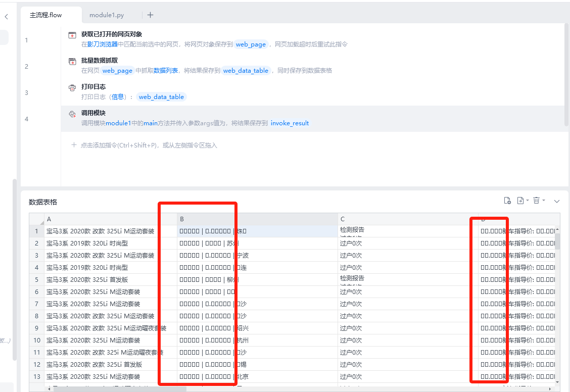Click the invoke_result variable in step 4
The width and height of the screenshot is (570, 392).
pyautogui.click(x=290, y=123)
